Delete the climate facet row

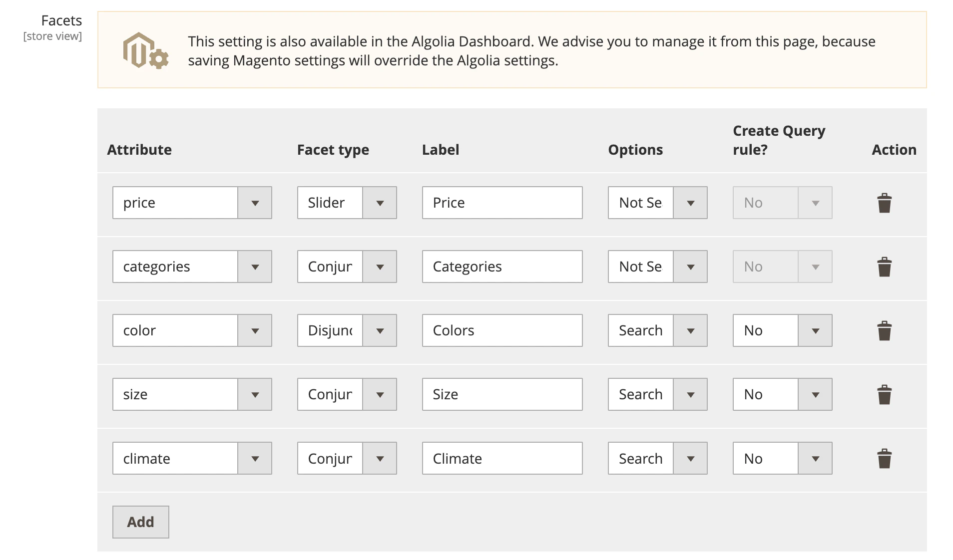coord(884,458)
